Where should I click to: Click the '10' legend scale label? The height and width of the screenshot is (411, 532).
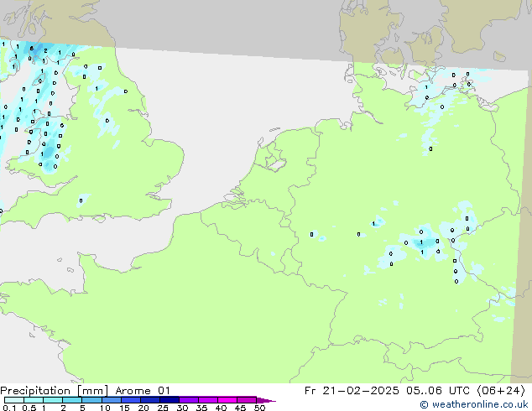(105, 408)
